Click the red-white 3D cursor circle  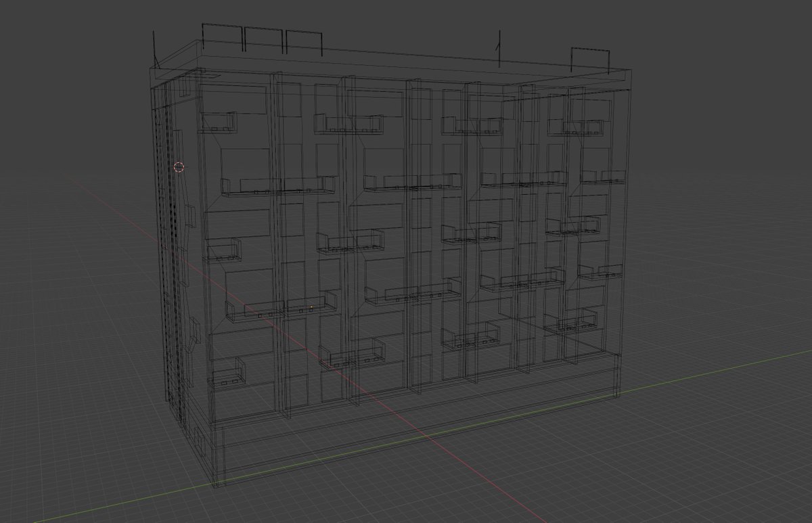[x=179, y=166]
